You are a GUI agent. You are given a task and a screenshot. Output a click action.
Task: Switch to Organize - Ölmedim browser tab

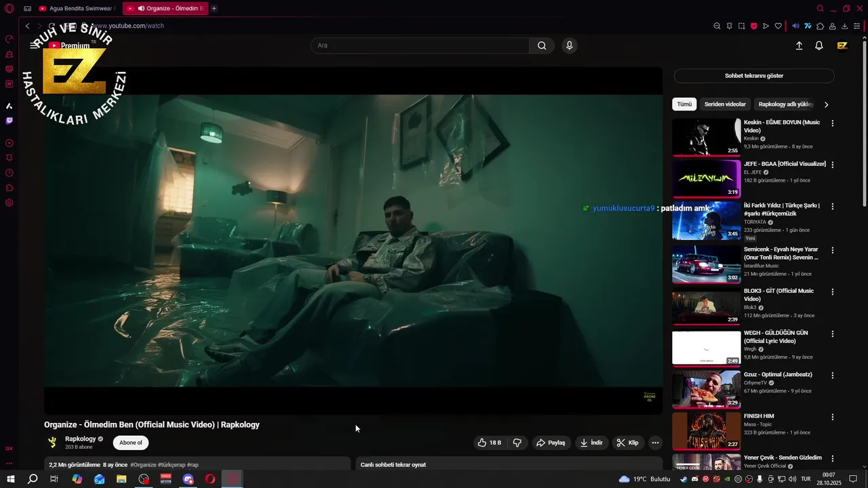point(165,9)
